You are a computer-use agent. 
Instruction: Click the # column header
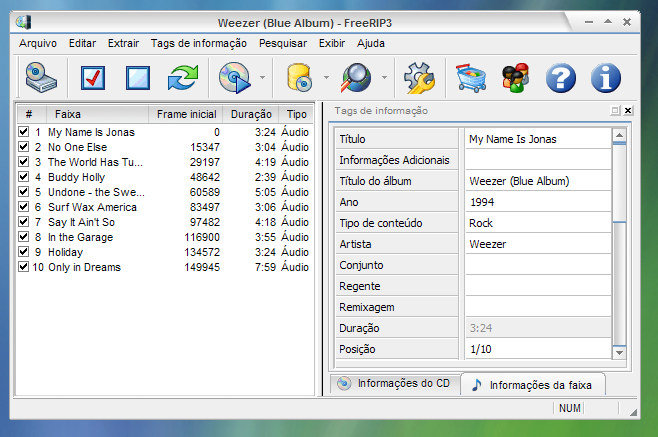[31, 114]
